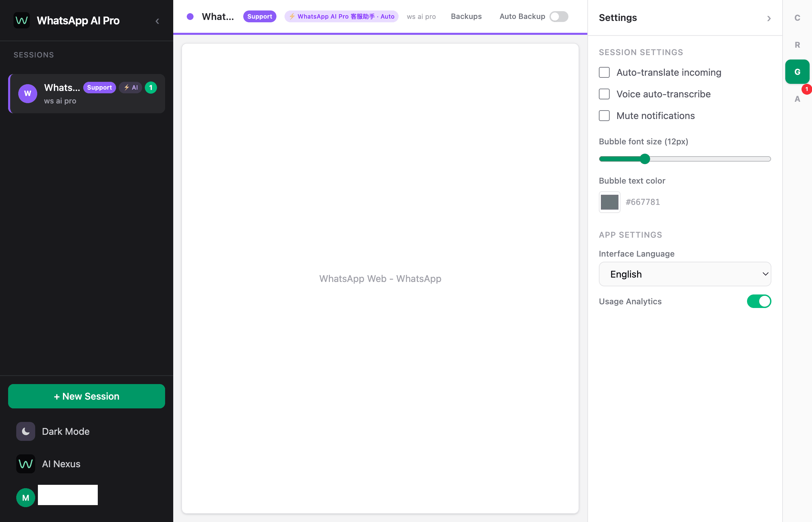The width and height of the screenshot is (812, 522).
Task: Select the C icon in the right sidebar
Action: point(797,18)
